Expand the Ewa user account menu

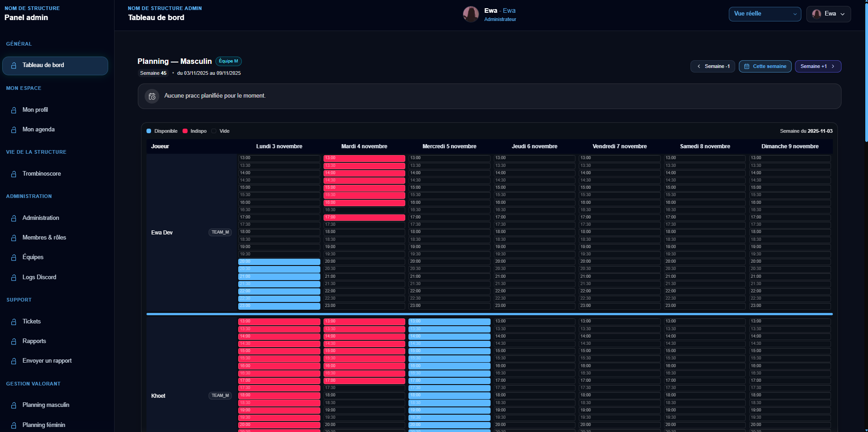point(828,14)
